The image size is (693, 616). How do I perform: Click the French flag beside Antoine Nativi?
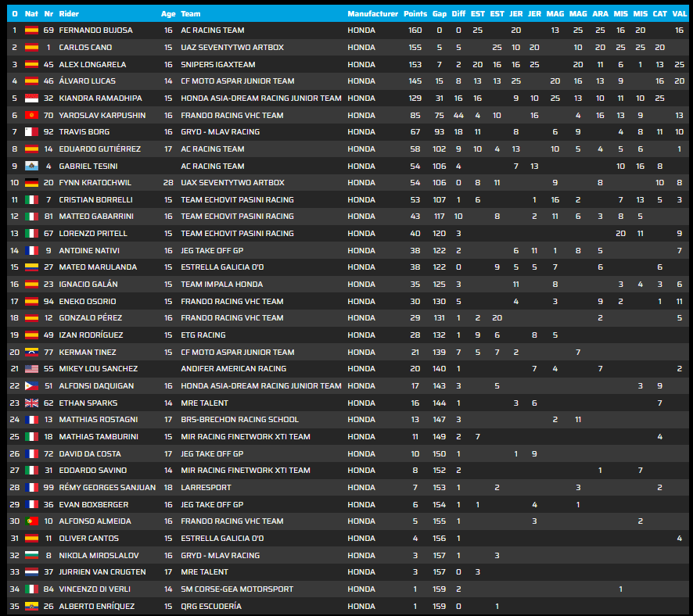click(x=31, y=250)
